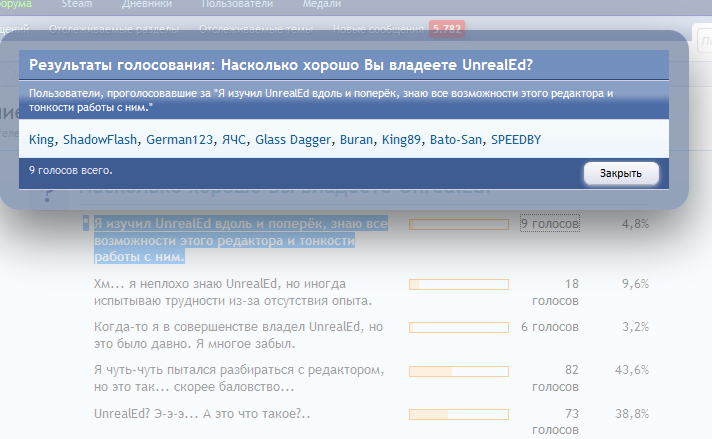Click the 5.782 new messages badge
Screen dimensions: 712x439
point(447,29)
